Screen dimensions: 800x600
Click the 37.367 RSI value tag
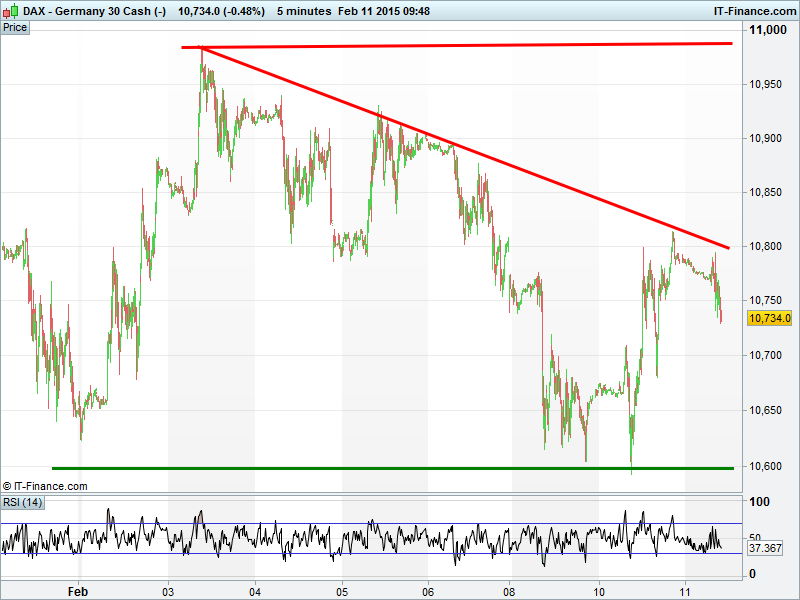pos(764,549)
